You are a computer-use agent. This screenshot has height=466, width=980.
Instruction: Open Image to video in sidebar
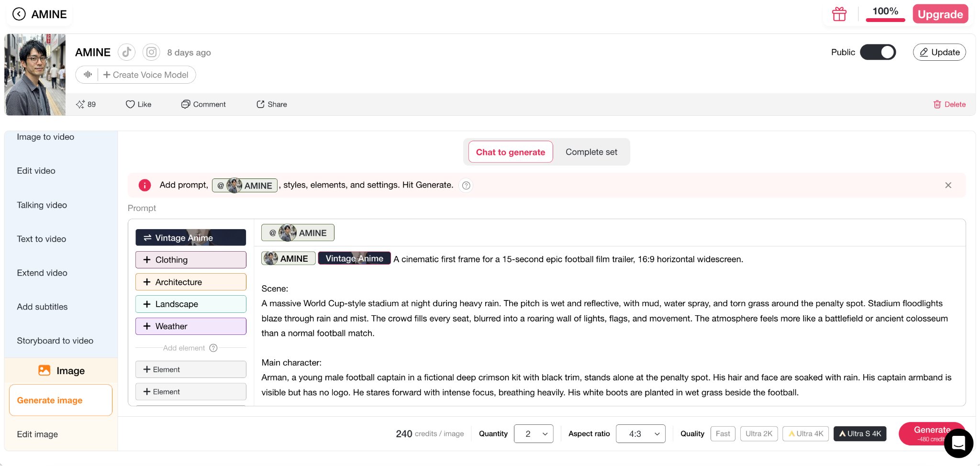click(45, 137)
